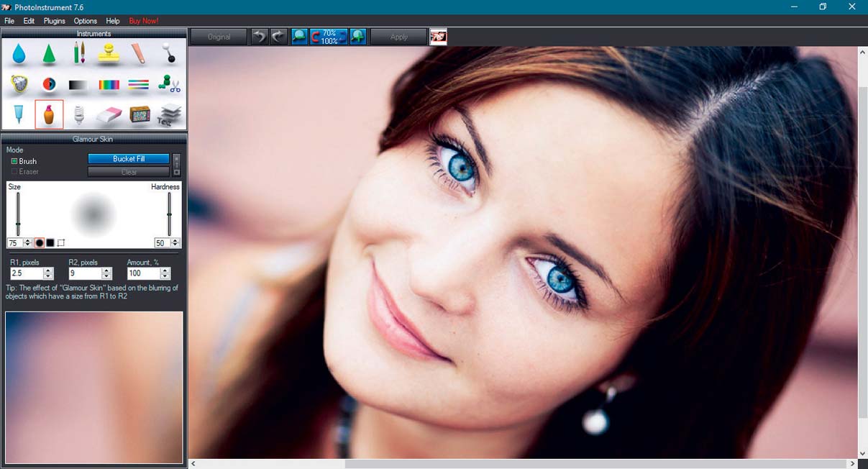Open the Plugins menu
The height and width of the screenshot is (469, 868).
click(55, 21)
